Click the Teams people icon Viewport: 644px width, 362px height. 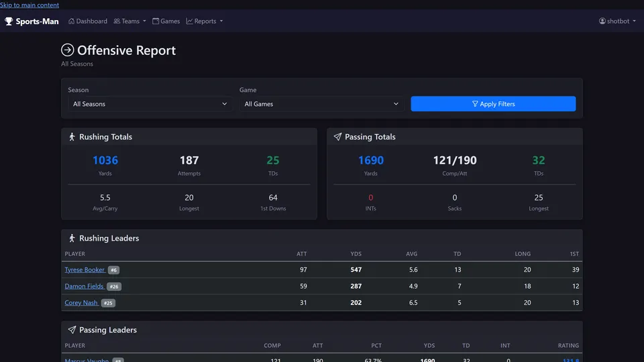point(117,21)
